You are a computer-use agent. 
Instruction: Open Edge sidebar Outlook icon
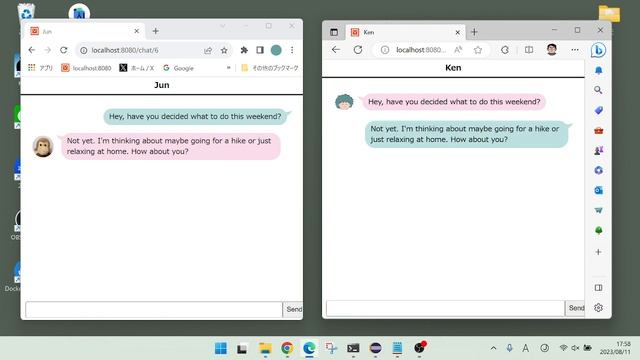pyautogui.click(x=598, y=190)
